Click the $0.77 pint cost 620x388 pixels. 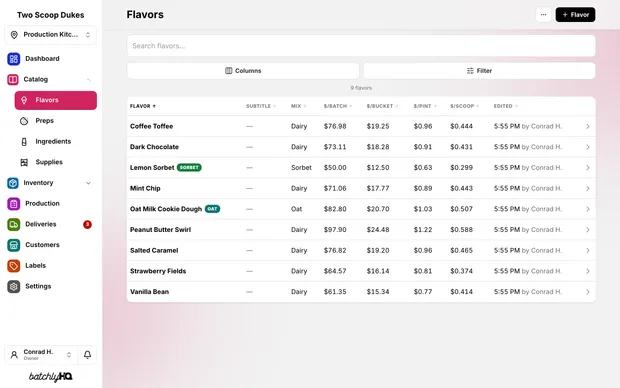tap(423, 292)
